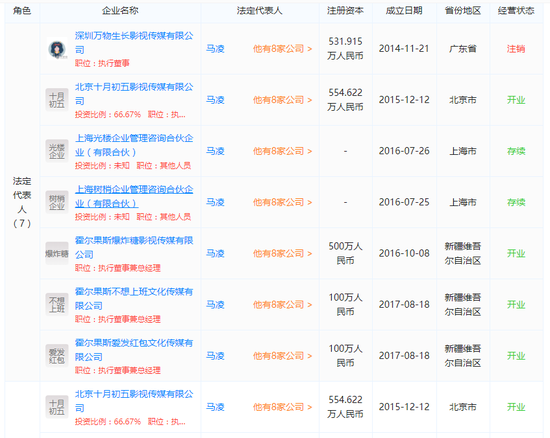
Task: Click 马凌 in the 深圳万物生长 row
Action: 215,49
